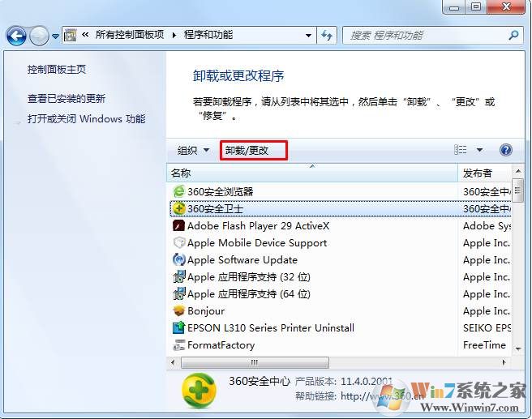Click the vertical scrollbar down arrow
This screenshot has height=419, width=532.
pyautogui.click(x=517, y=348)
